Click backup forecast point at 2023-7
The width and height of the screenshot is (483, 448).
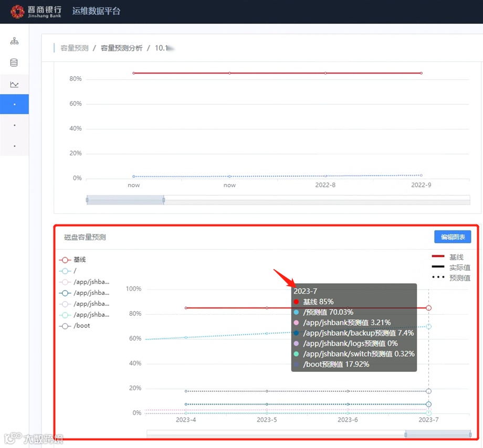[428, 404]
